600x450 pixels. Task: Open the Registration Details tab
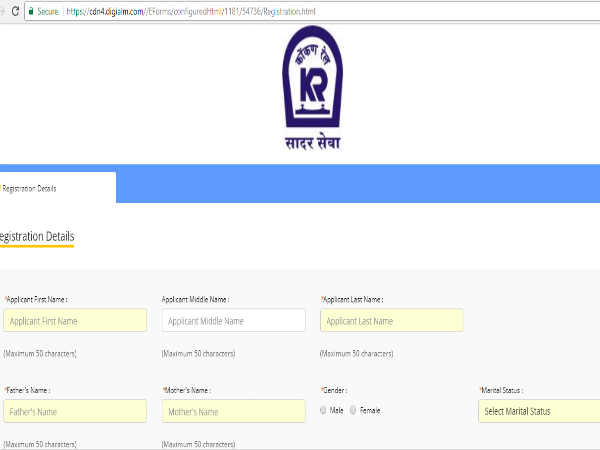pyautogui.click(x=57, y=188)
